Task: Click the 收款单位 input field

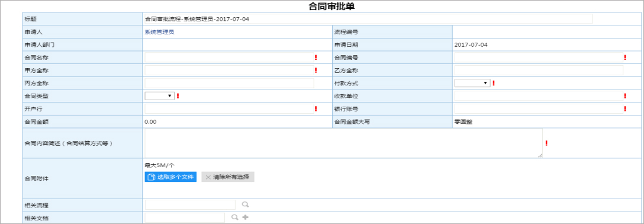Action: tap(539, 96)
